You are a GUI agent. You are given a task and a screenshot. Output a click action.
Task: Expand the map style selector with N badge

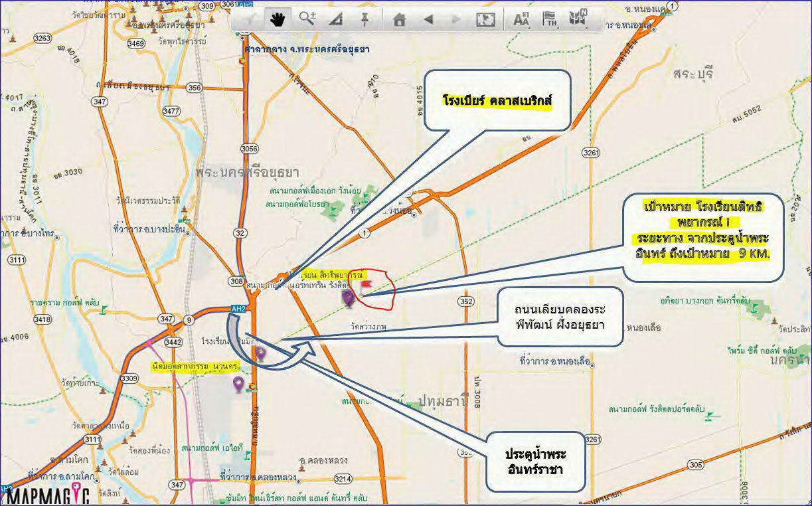point(578,19)
